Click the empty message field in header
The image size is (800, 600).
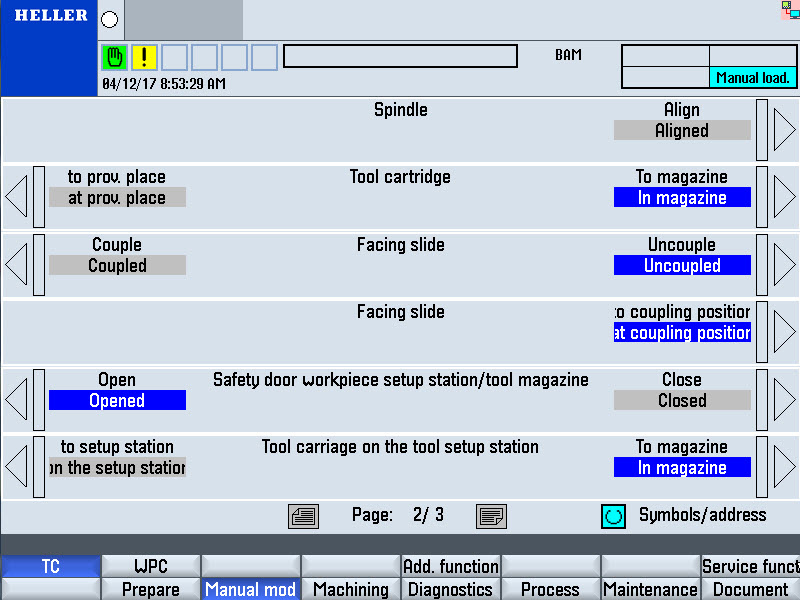point(400,57)
